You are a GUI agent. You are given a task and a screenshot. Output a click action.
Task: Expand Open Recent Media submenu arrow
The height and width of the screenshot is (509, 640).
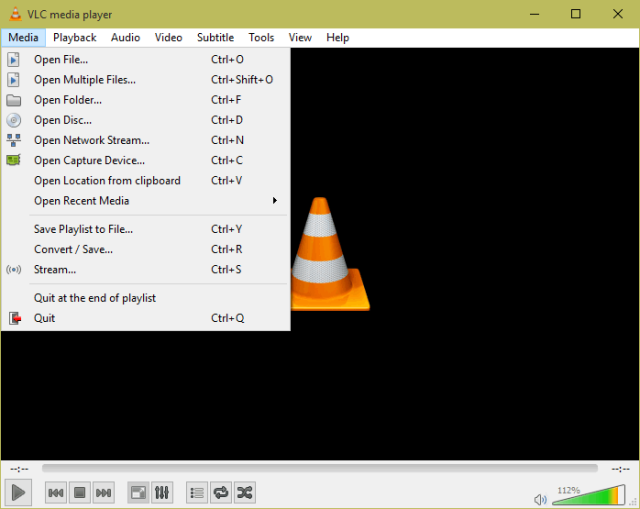click(x=275, y=200)
